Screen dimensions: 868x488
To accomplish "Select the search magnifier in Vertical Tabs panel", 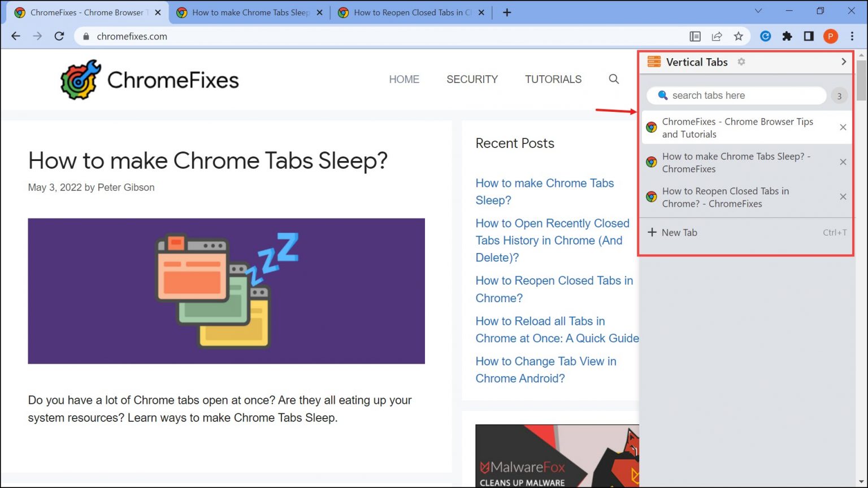I will point(662,95).
